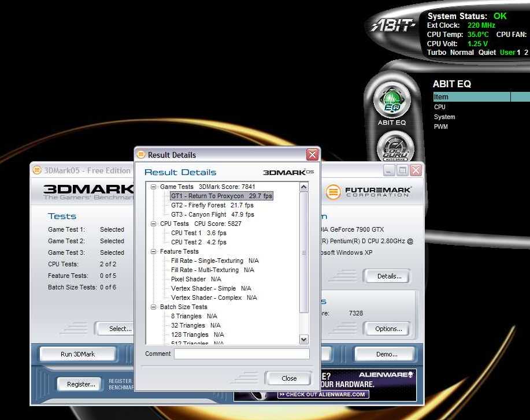Open system Details... button

click(x=388, y=276)
